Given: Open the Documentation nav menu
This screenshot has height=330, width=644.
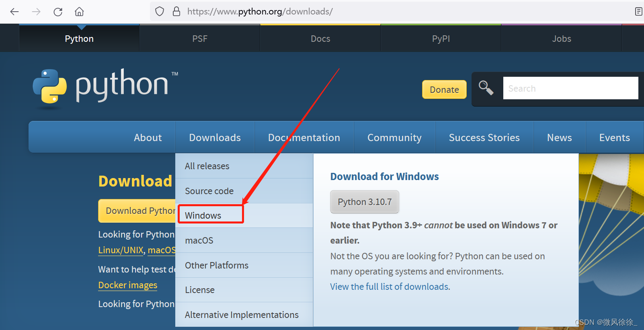Looking at the screenshot, I should tap(304, 137).
